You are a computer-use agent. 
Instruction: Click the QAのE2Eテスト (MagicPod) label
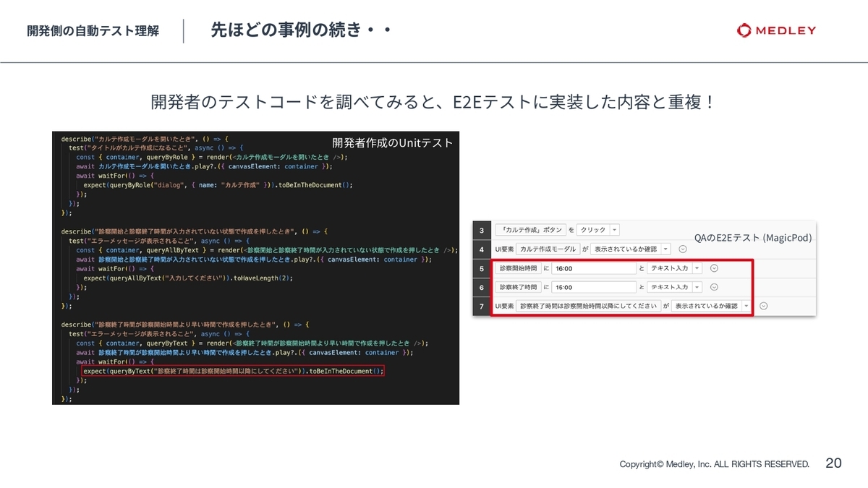coord(753,237)
